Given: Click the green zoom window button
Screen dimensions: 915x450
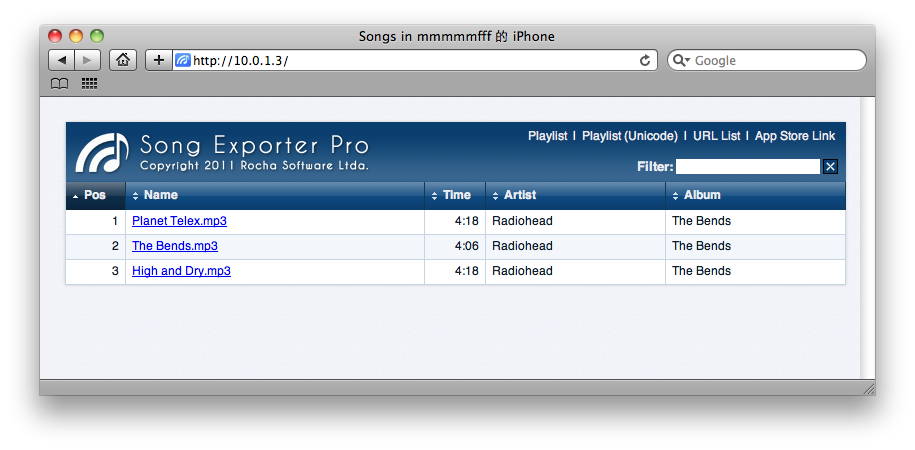Looking at the screenshot, I should pyautogui.click(x=97, y=36).
